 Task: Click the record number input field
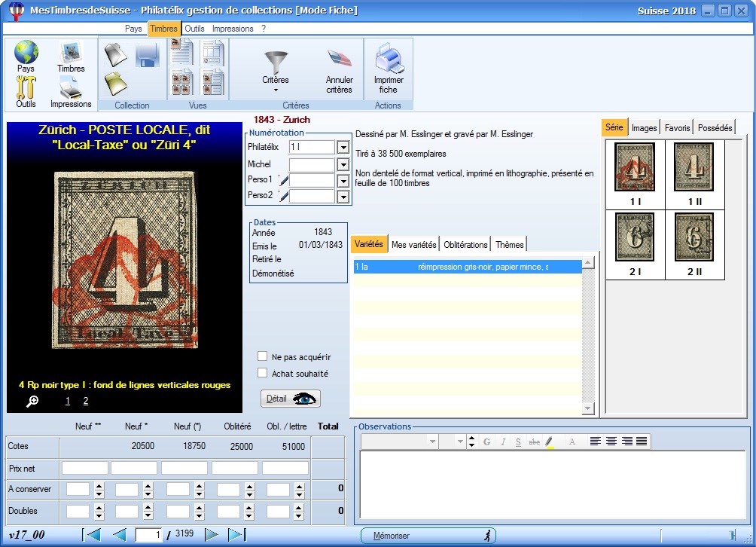click(148, 535)
